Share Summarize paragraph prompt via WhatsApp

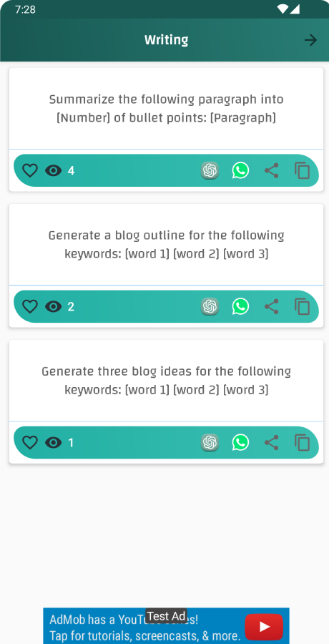coord(240,170)
